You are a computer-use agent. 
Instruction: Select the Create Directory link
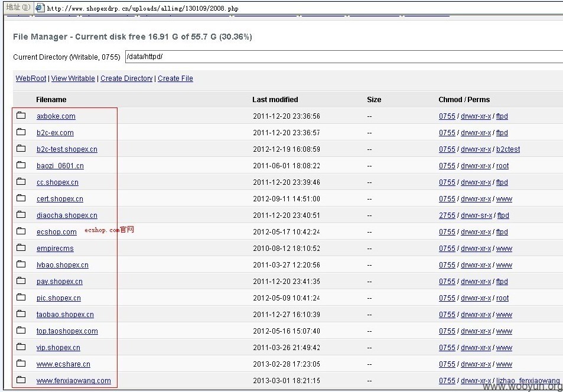[126, 79]
